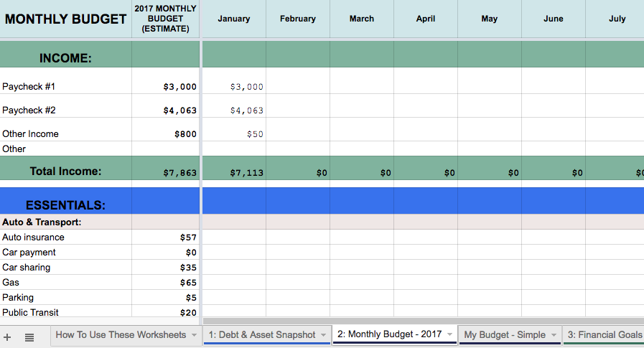
Task: Switch to How To Use These Worksheets tab
Action: pos(121,335)
